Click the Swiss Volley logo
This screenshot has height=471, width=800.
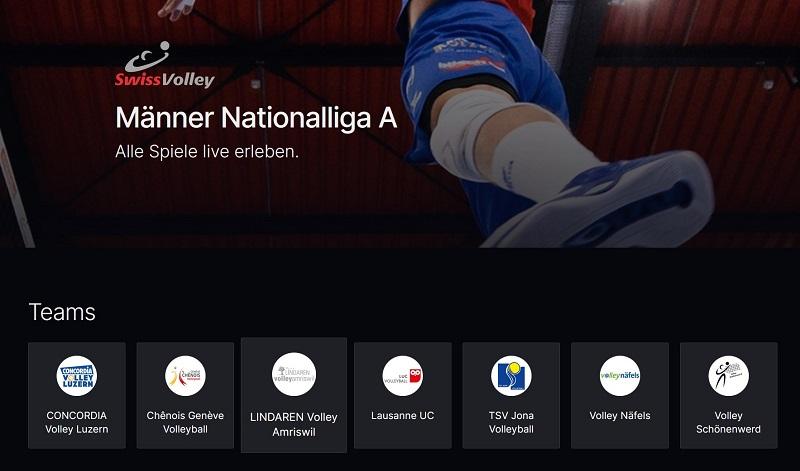coord(164,65)
